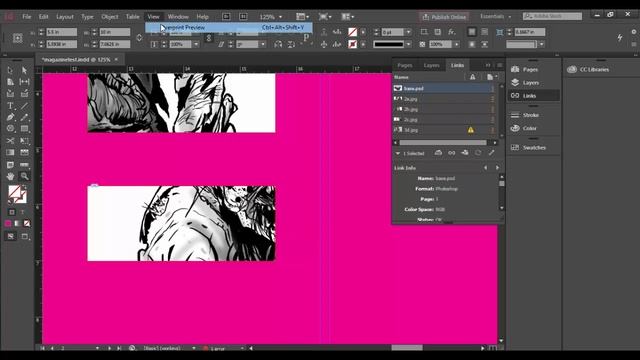640x360 pixels.
Task: Open scale percentage 100% dropdown
Action: (196, 44)
